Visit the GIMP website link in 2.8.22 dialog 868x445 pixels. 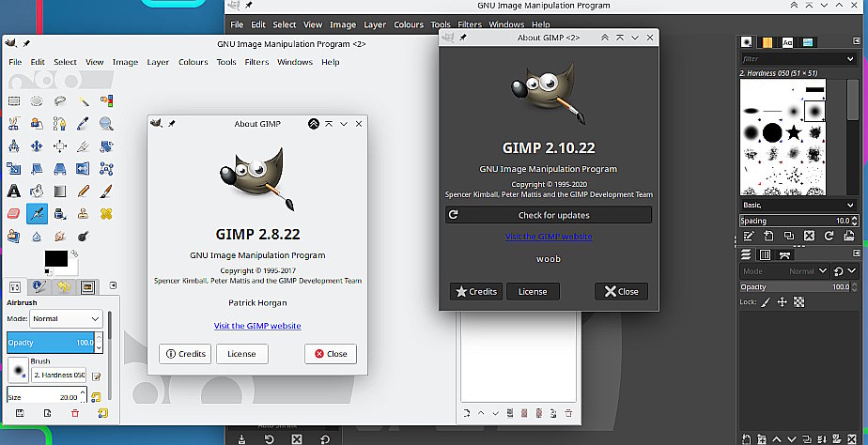(257, 326)
